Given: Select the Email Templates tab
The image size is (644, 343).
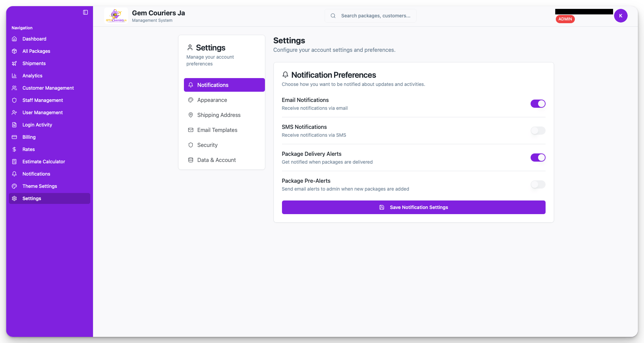Looking at the screenshot, I should coord(217,130).
